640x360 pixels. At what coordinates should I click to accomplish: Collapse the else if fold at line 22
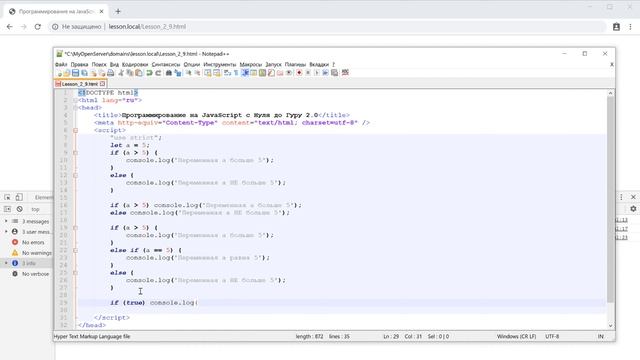76,250
